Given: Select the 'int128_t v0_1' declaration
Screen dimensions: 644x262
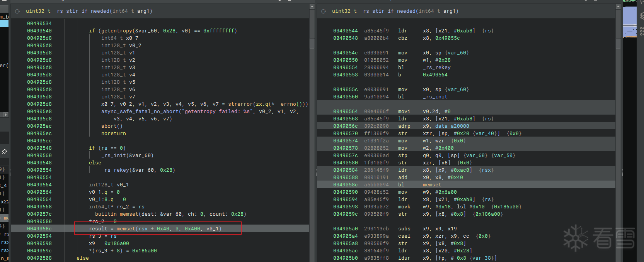Looking at the screenshot, I should [x=109, y=185].
